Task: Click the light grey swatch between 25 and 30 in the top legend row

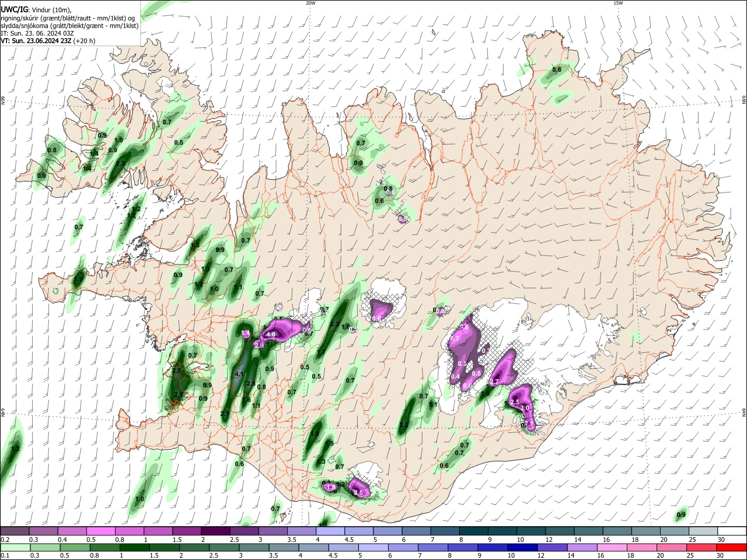Action: point(703,531)
